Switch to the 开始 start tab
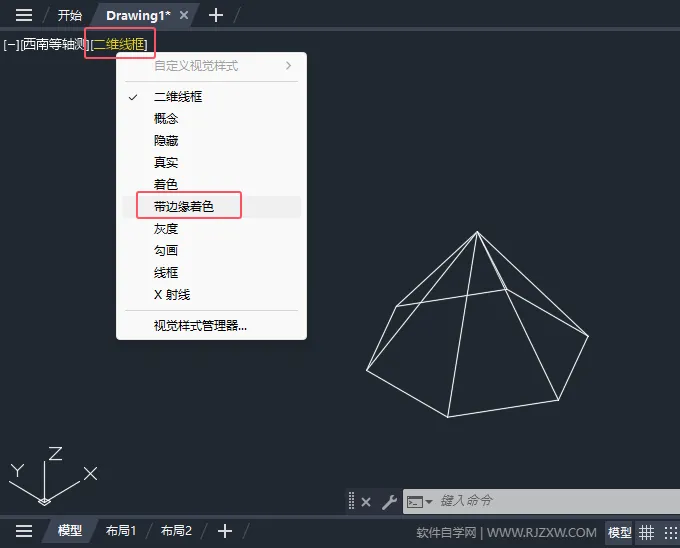Screen dimensions: 680x548 pyautogui.click(x=69, y=16)
